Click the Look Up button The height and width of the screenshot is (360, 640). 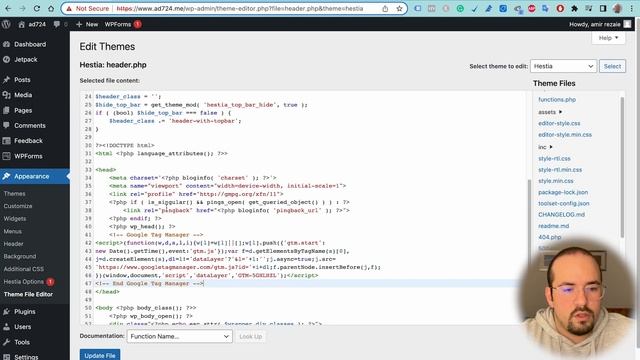pos(251,337)
